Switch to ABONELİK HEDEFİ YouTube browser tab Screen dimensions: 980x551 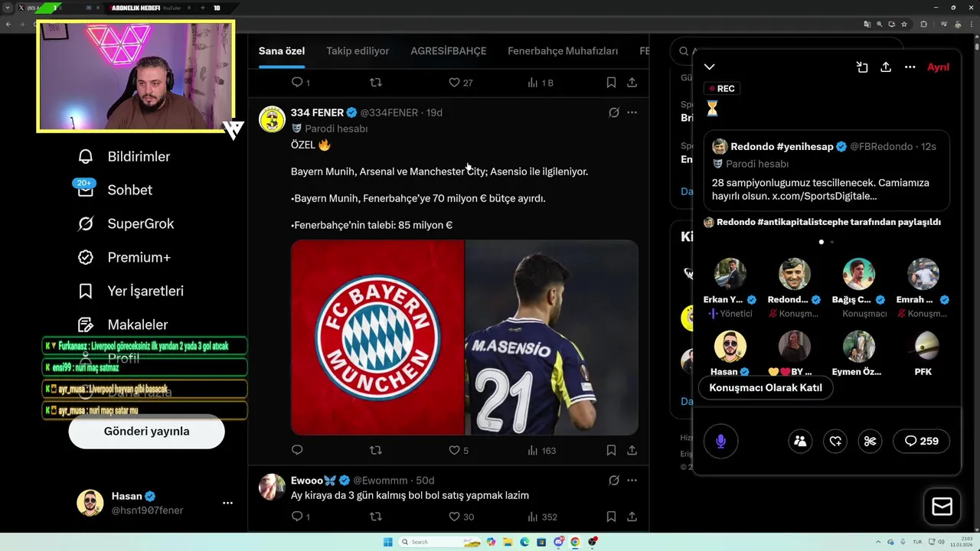[149, 8]
